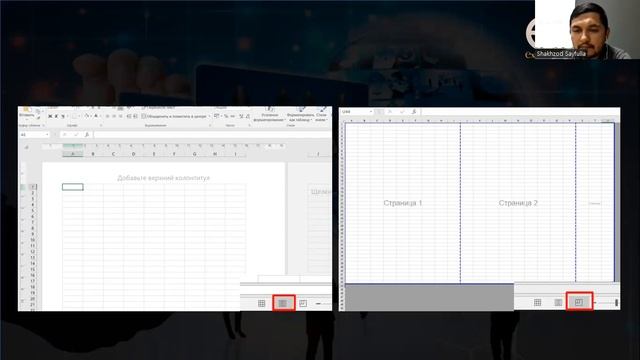Toggle italic (К) formatting in left window
This screenshot has width=640, height=360.
(x=56, y=116)
